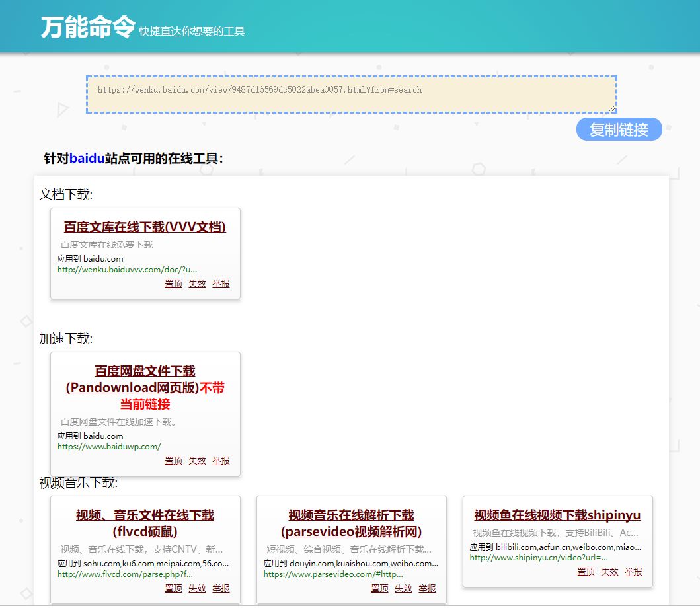Click the textarea resize grip corner
The width and height of the screenshot is (700, 610).
[613, 108]
